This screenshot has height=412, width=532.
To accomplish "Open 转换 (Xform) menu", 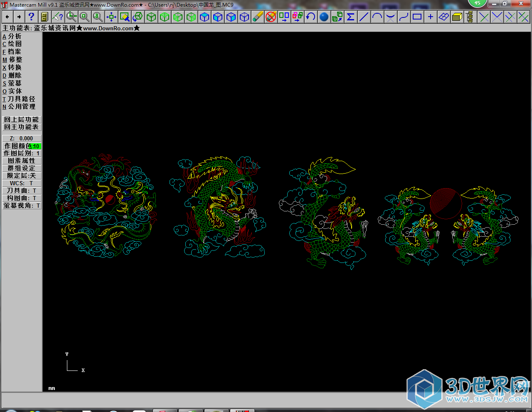I will point(12,68).
